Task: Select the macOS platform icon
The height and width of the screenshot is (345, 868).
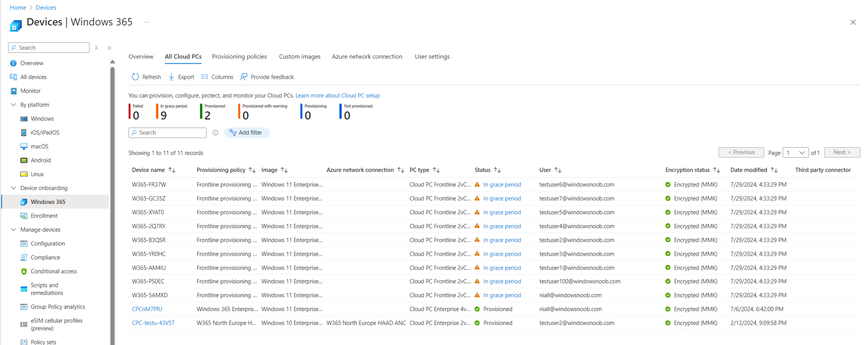Action: [x=24, y=146]
